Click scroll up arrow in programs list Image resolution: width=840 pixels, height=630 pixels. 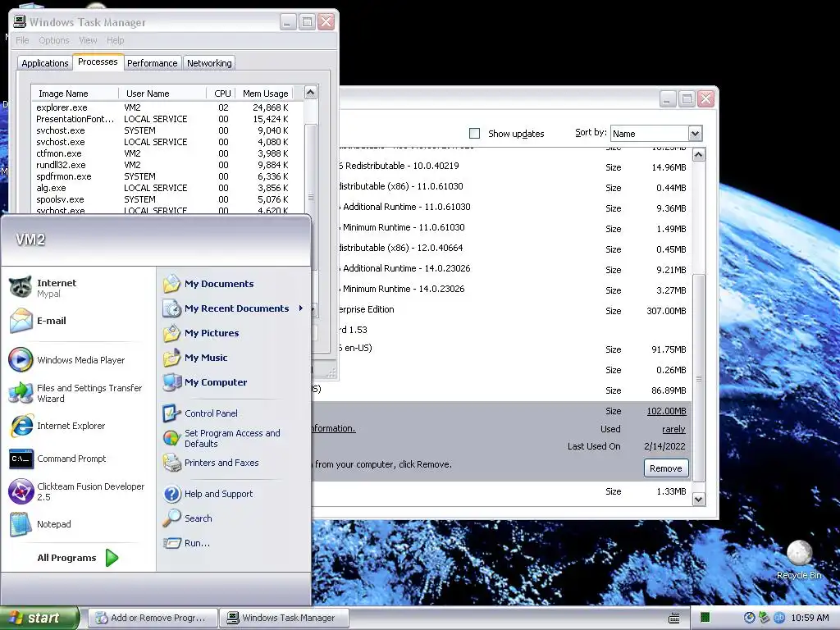point(699,155)
